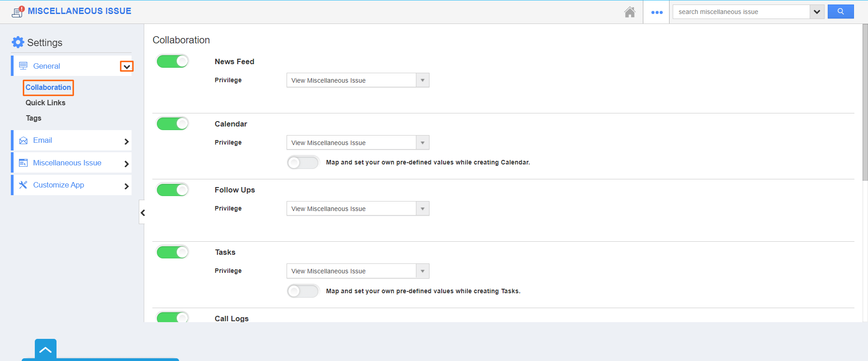Expand the Miscellaneous Issue section arrow
Image resolution: width=868 pixels, height=361 pixels.
click(x=127, y=164)
